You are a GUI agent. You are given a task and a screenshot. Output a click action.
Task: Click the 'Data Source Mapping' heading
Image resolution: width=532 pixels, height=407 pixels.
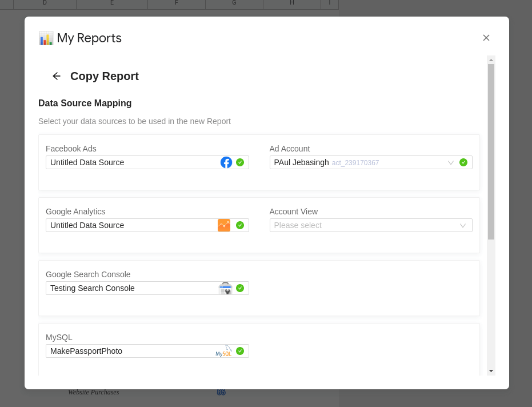click(x=85, y=103)
